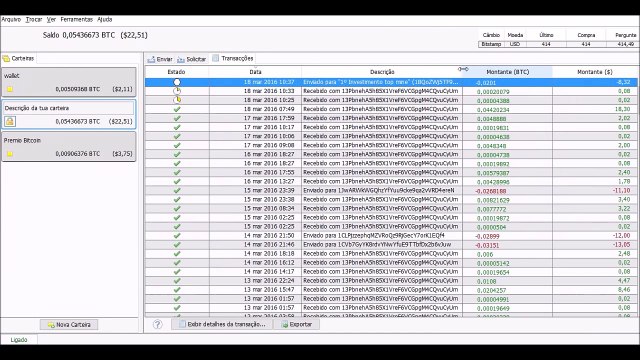Sort by Montante (BTC) column header
Screen dimensions: 640x360
tap(508, 72)
